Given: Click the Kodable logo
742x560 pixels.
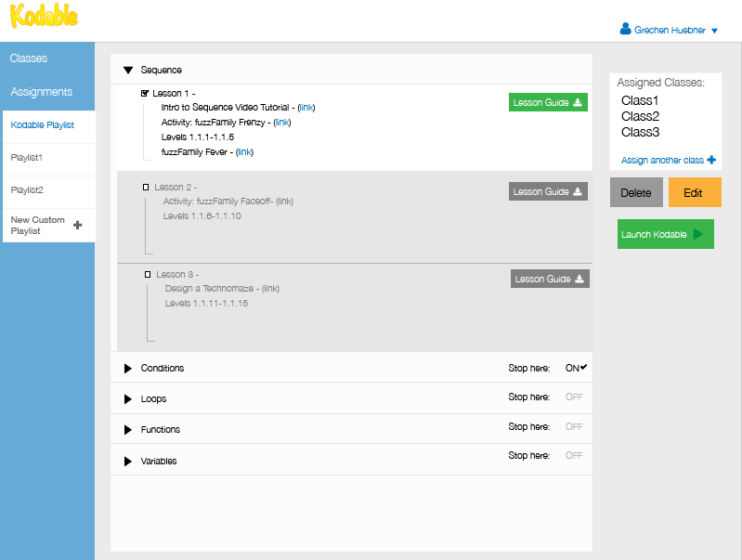Looking at the screenshot, I should point(44,18).
